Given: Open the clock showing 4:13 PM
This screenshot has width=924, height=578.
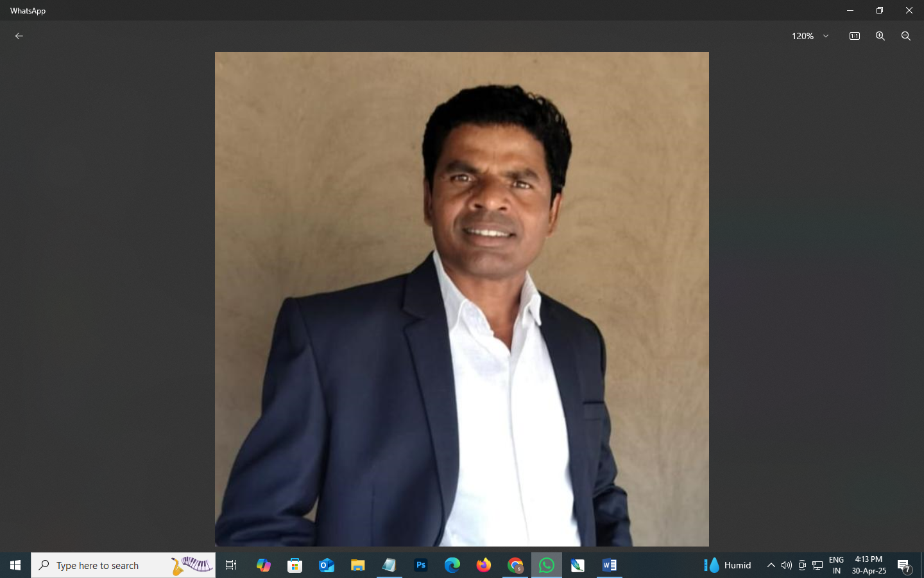Looking at the screenshot, I should pyautogui.click(x=868, y=565).
